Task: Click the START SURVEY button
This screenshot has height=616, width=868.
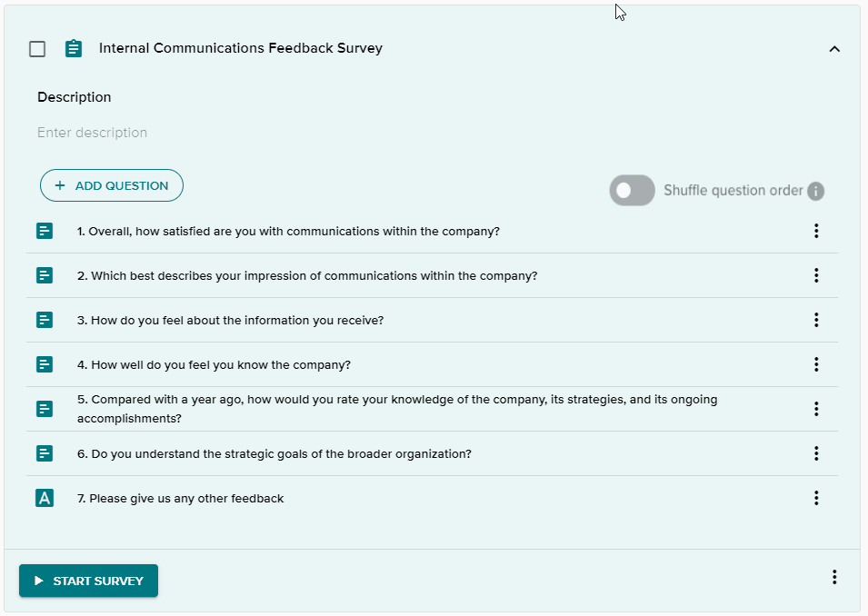Action: (x=88, y=581)
